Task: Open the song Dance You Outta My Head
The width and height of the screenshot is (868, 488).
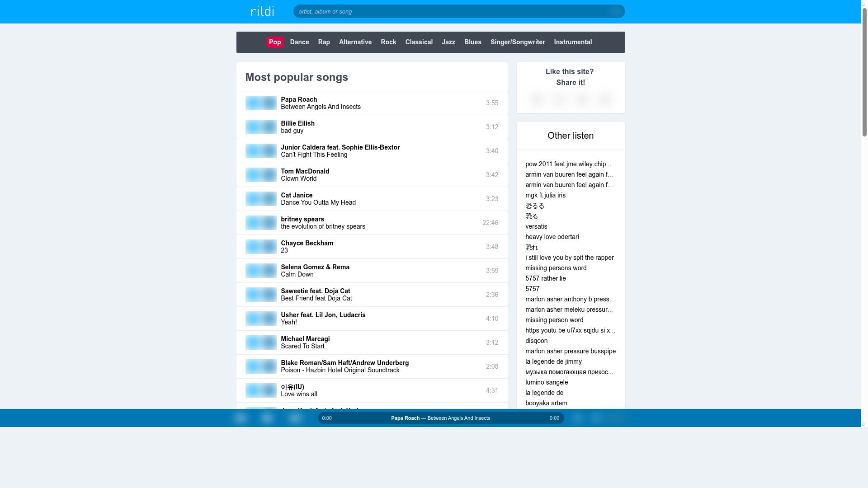Action: tap(318, 202)
